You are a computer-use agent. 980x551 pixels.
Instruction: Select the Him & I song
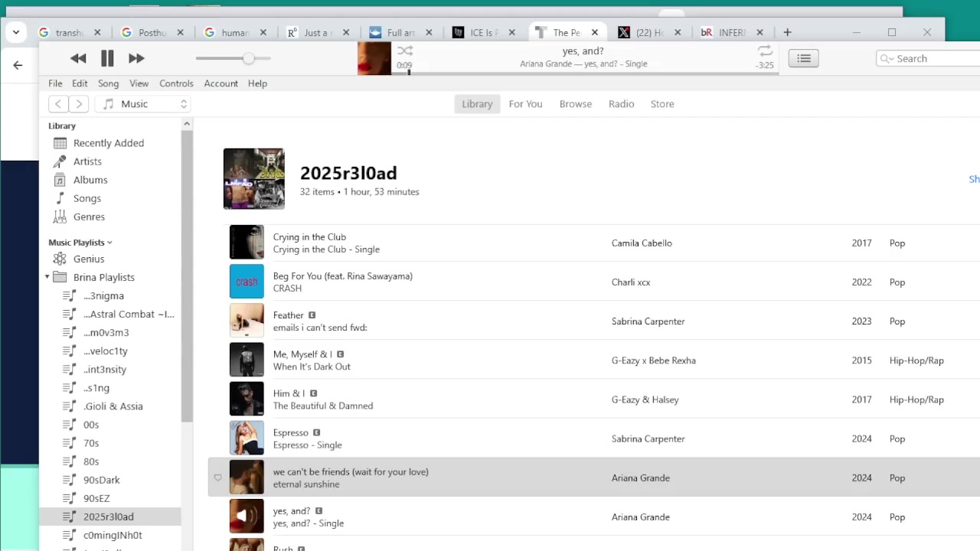point(594,399)
